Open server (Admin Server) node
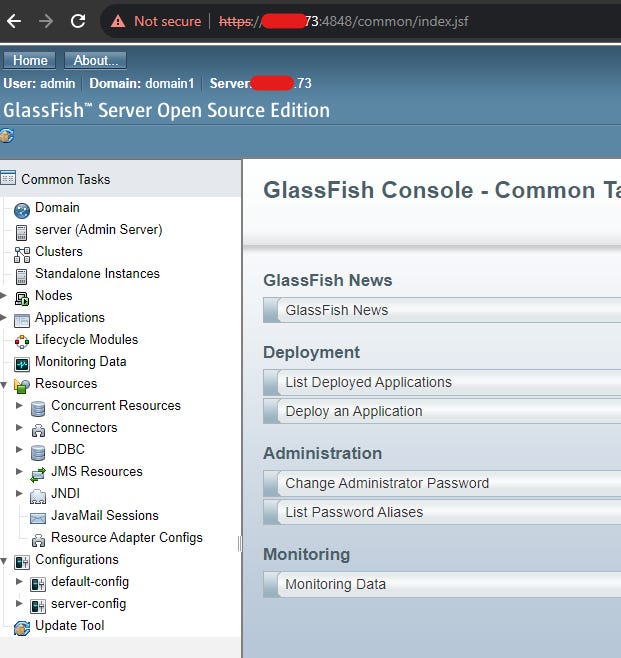The width and height of the screenshot is (621, 658). point(99,230)
